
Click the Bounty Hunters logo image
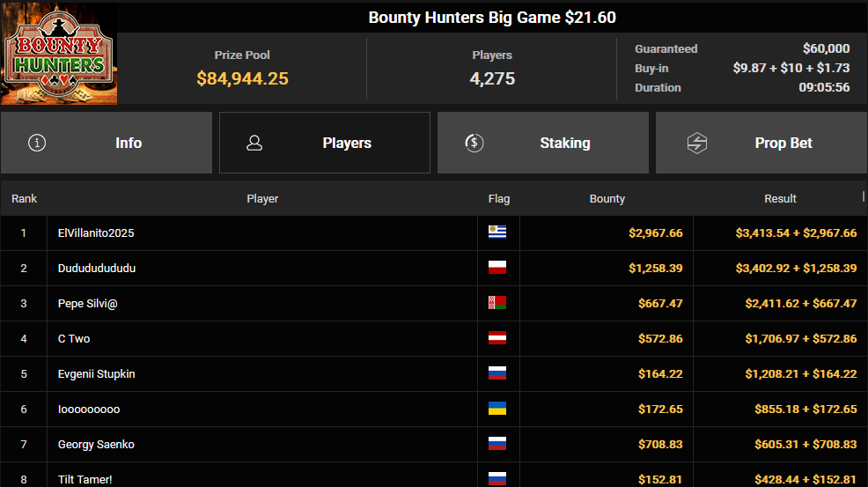(59, 53)
